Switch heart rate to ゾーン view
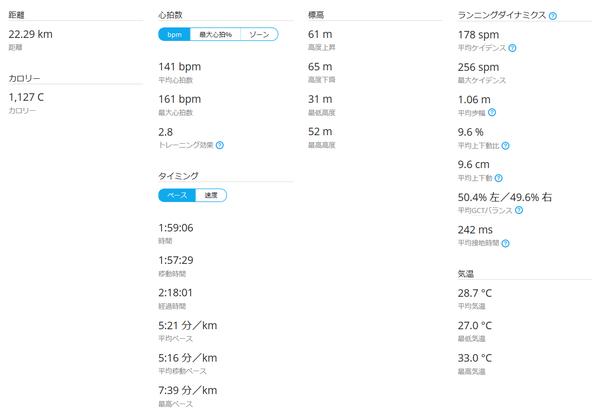 click(x=259, y=34)
